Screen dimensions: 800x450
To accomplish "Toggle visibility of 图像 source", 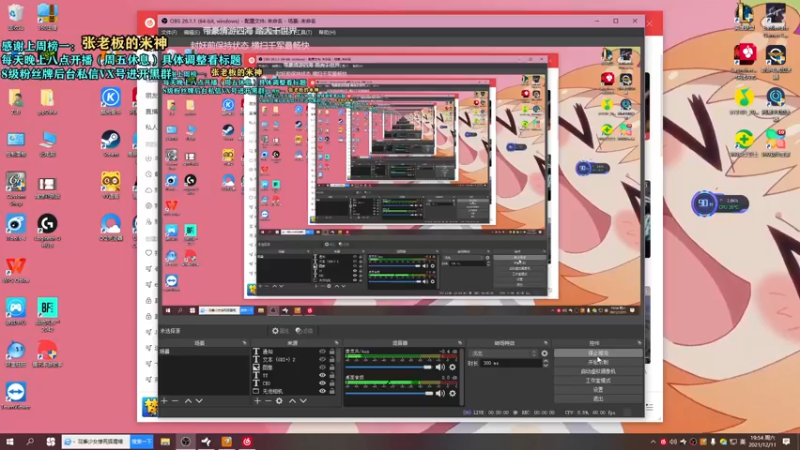I will pos(322,367).
